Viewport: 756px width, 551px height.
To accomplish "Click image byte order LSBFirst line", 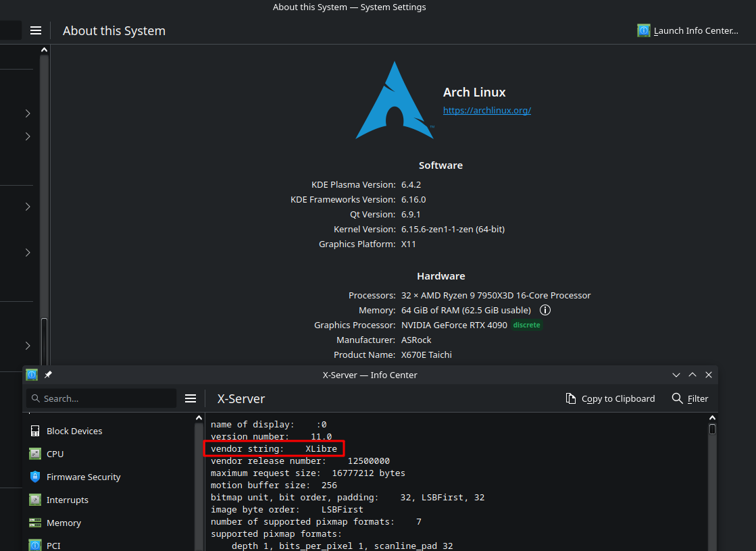I will [x=287, y=510].
